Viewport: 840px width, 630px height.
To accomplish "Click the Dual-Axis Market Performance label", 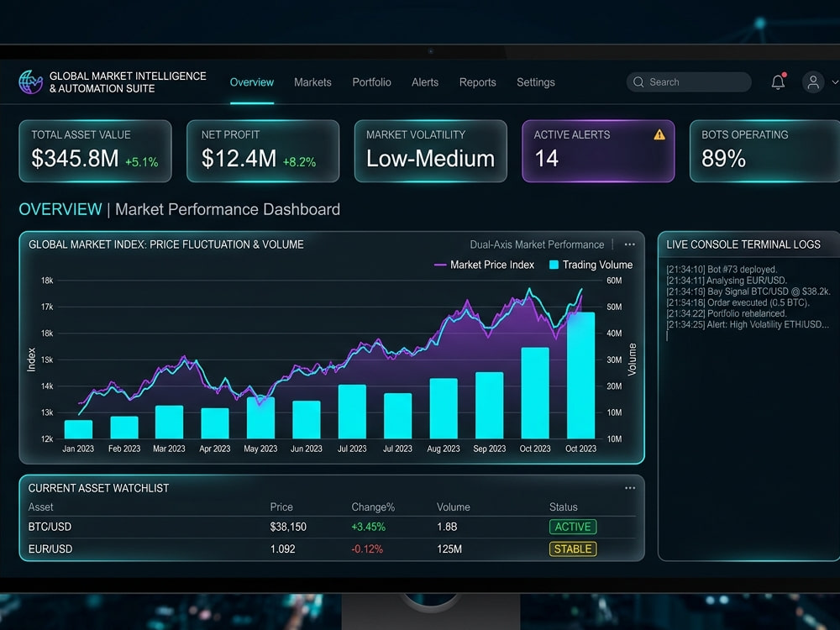I will [537, 244].
